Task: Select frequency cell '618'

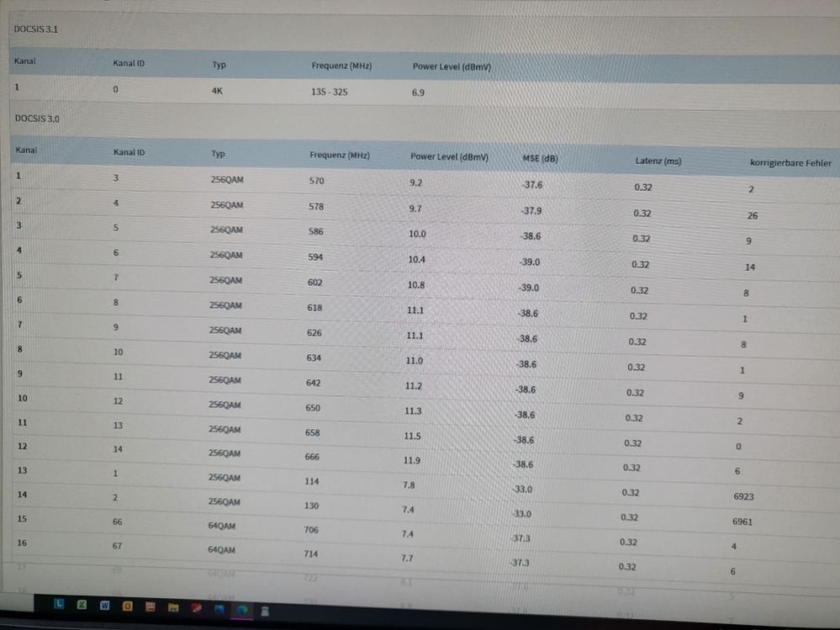Action: (x=314, y=308)
